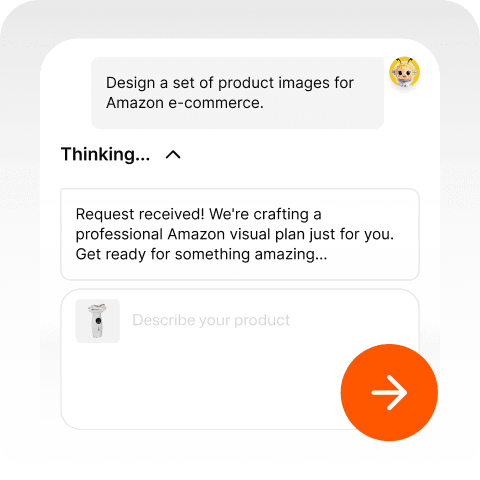Viewport: 480px width, 480px height.
Task: Click the orange arrow send button
Action: pos(389,392)
